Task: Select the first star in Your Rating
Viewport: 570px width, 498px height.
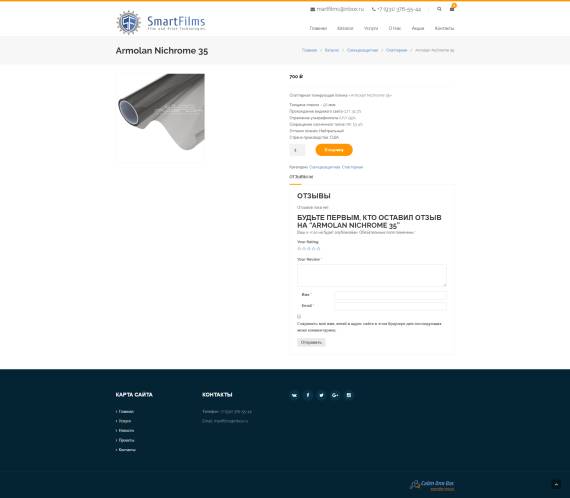Action: (300, 249)
